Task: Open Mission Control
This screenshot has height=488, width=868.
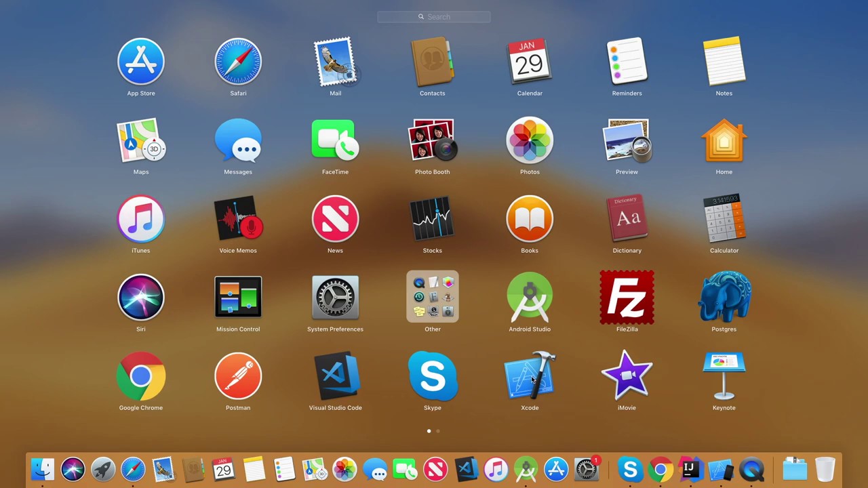Action: point(238,298)
